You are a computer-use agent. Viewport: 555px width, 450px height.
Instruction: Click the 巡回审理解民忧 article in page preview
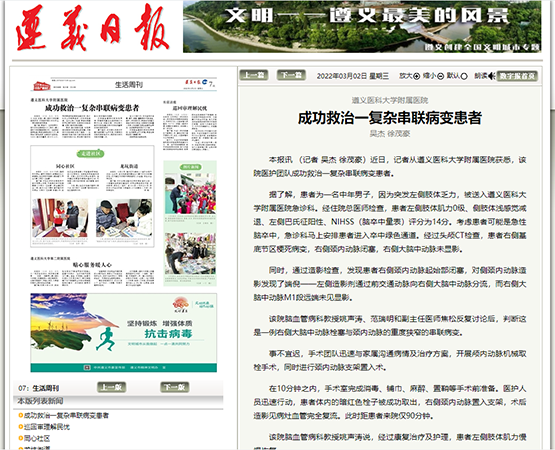click(x=190, y=126)
